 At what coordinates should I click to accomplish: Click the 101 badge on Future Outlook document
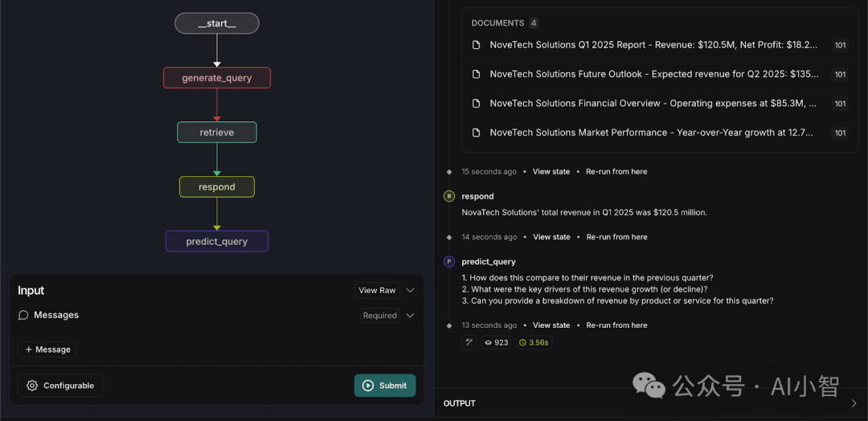[x=840, y=75]
